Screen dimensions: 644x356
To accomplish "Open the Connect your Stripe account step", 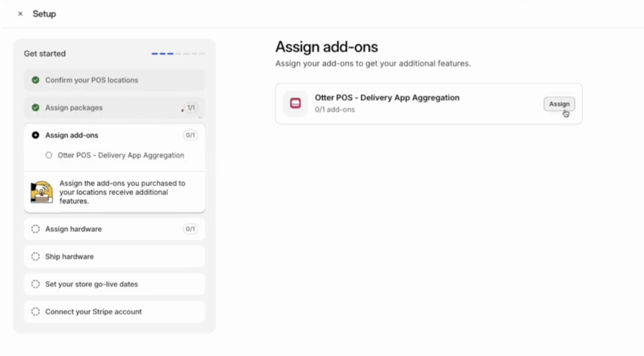I will [115, 311].
